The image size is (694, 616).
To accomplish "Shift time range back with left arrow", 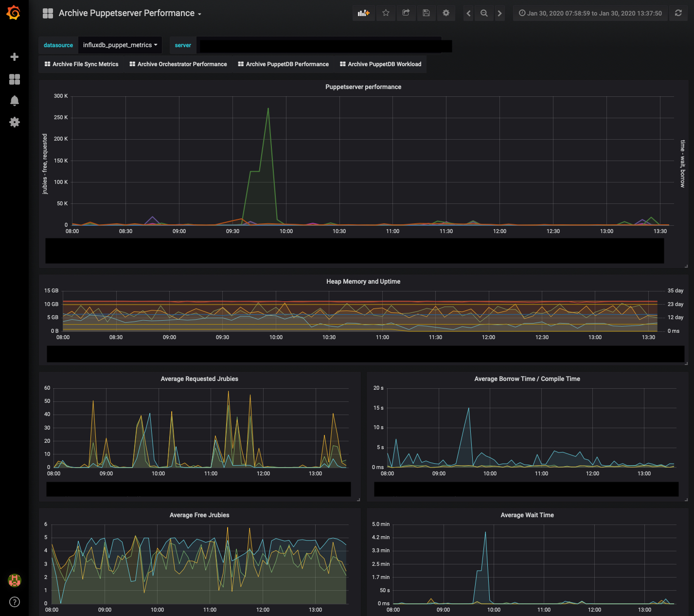I will tap(468, 13).
